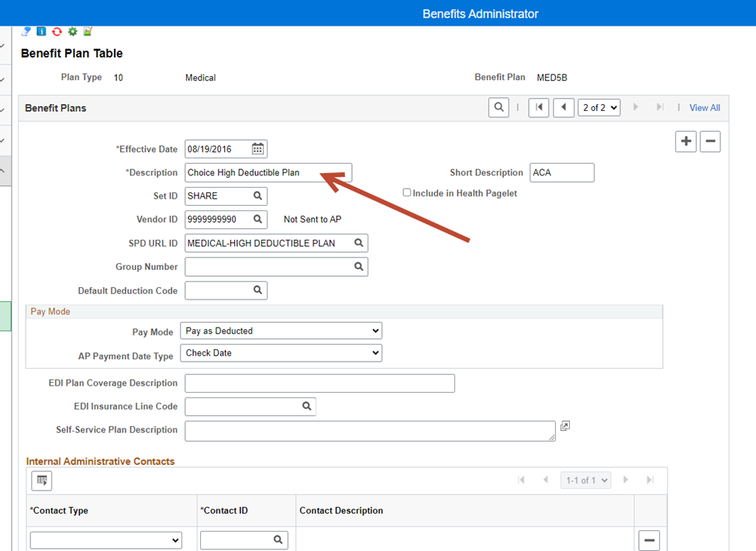Click the Contact Type column header
The image size is (756, 551).
click(x=59, y=511)
